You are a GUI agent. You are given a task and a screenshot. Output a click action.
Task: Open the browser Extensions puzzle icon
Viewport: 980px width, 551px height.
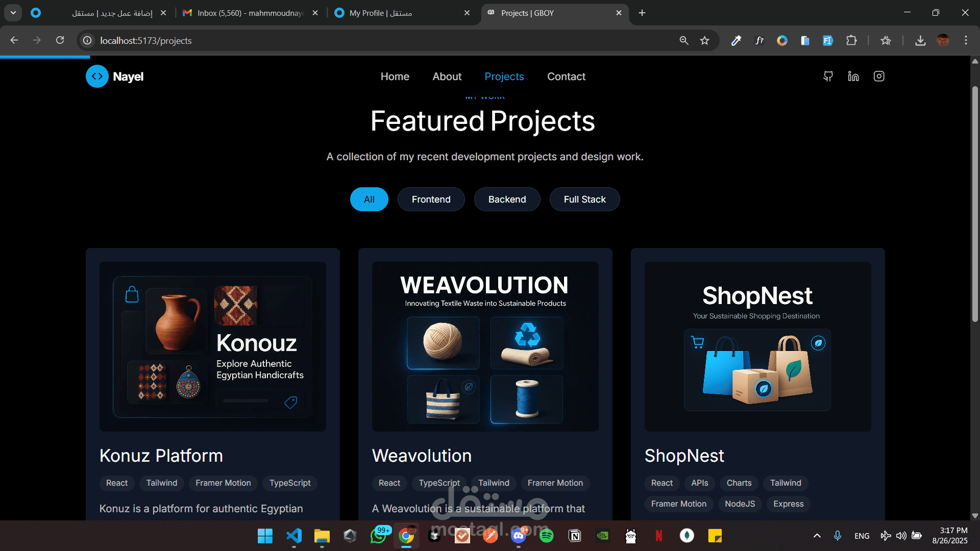click(x=851, y=41)
